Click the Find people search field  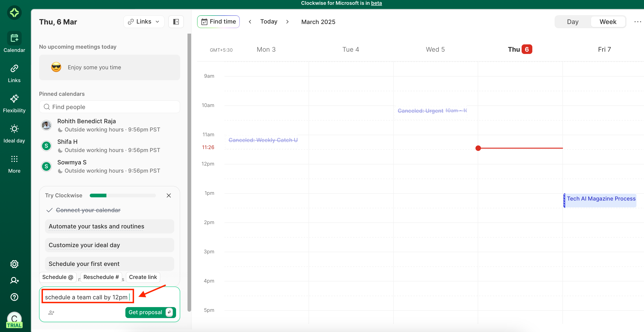pos(109,107)
